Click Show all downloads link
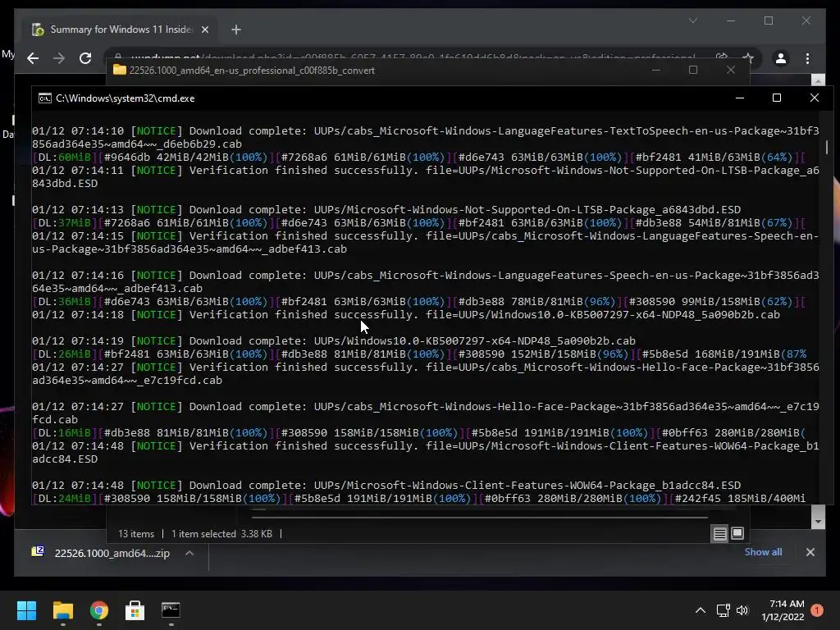 763,552
